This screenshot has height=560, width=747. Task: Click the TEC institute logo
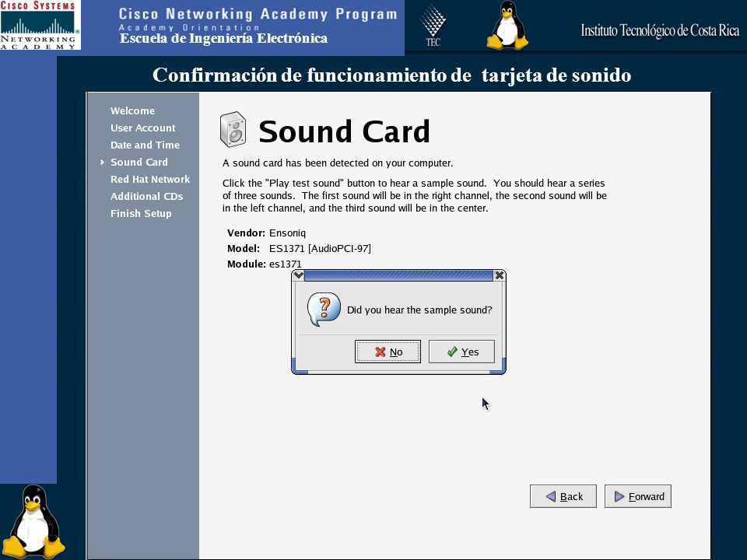point(433,26)
